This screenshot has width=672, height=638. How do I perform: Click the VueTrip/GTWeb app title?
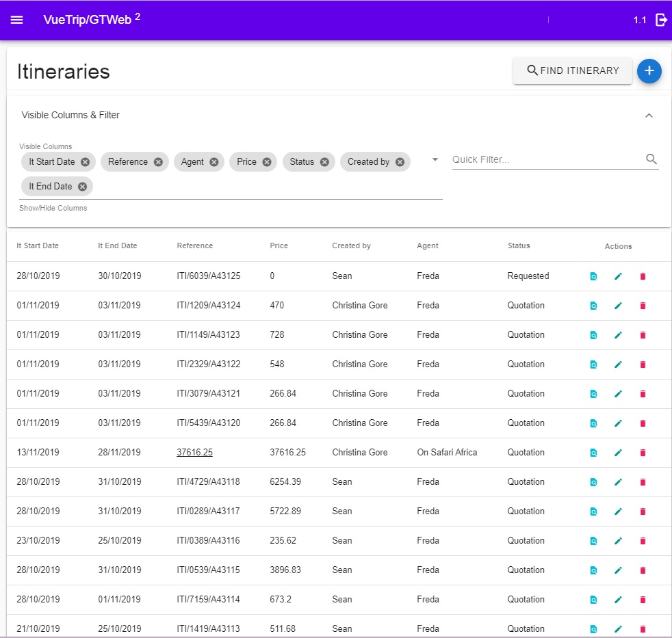coord(88,20)
